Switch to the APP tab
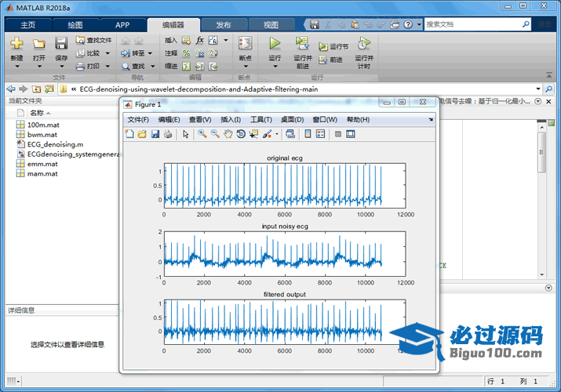 pyautogui.click(x=122, y=25)
